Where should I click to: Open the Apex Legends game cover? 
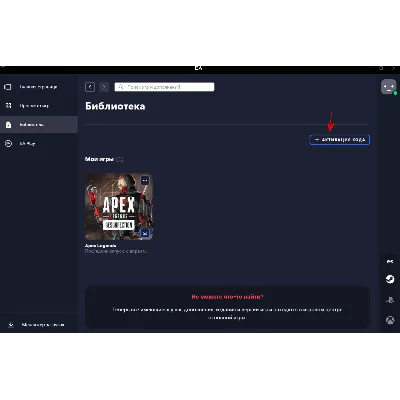tap(119, 207)
